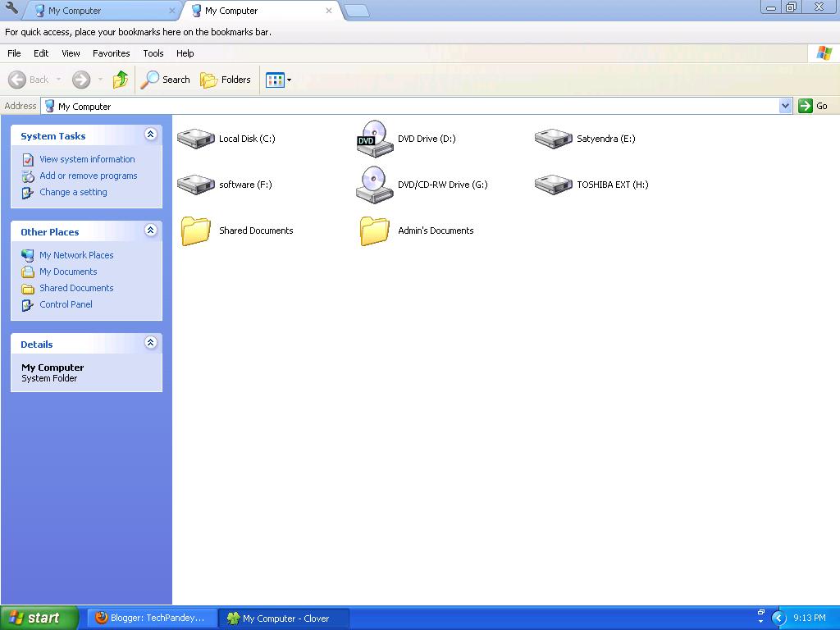The image size is (840, 630).
Task: Open the File menu
Action: (14, 53)
